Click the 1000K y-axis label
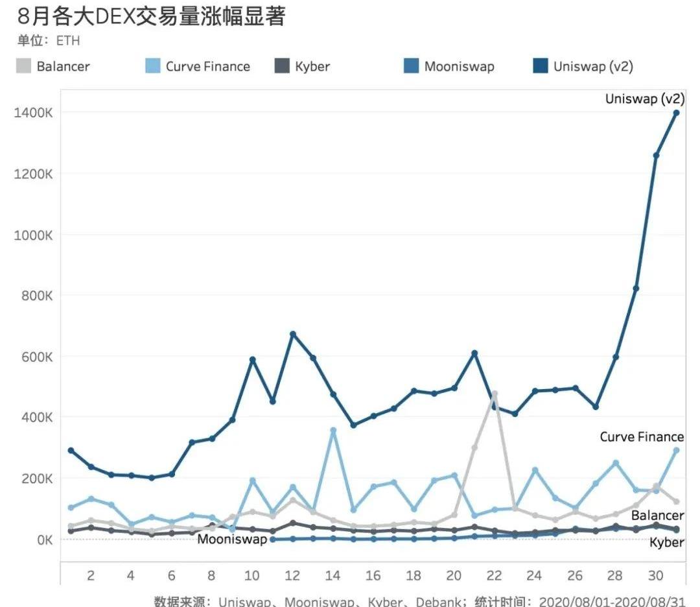The image size is (700, 607). click(x=33, y=235)
